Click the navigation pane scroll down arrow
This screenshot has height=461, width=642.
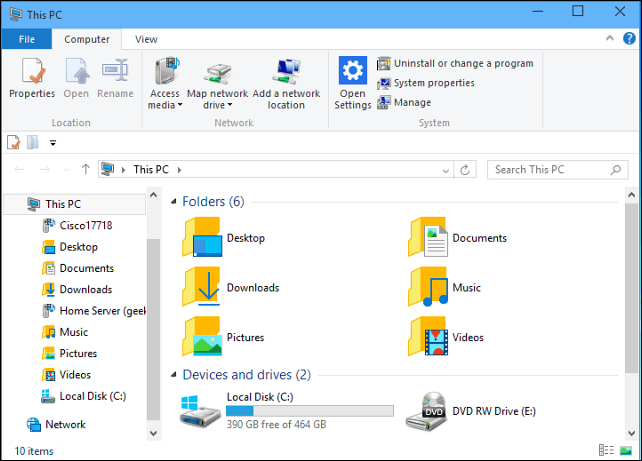[x=154, y=433]
